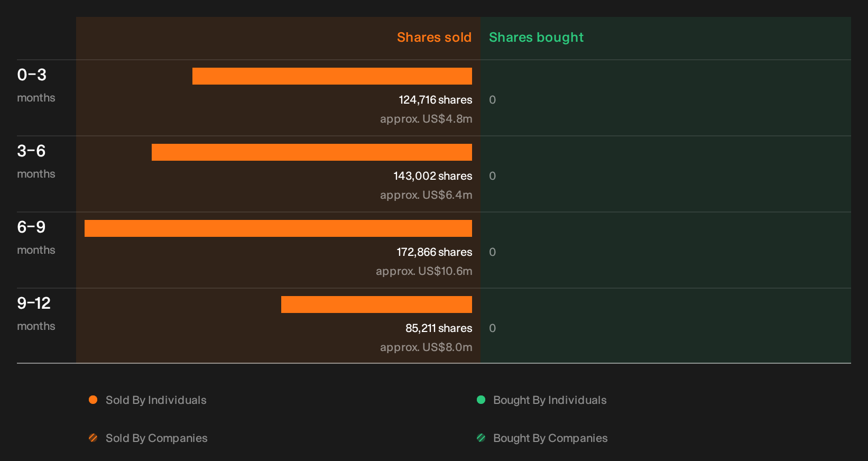Click the approx. US$6.4m amount
This screenshot has height=461, width=868.
(426, 195)
